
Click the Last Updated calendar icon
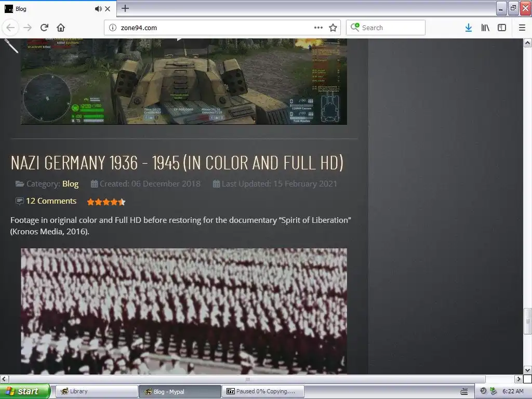[216, 183]
